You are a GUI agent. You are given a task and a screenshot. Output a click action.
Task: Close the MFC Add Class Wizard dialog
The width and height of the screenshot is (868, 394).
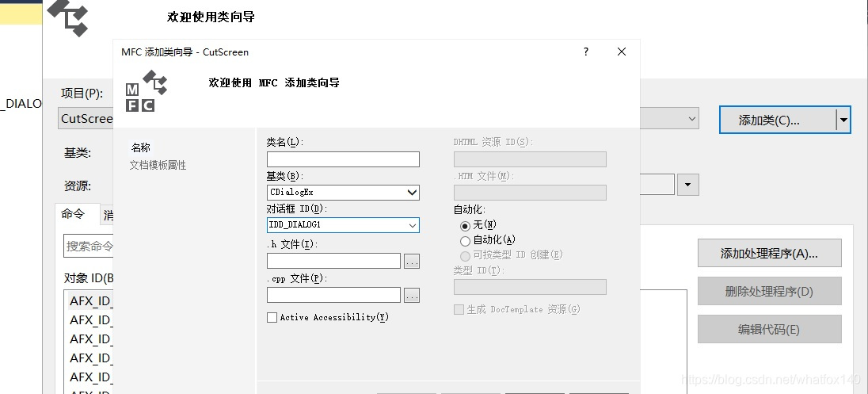click(622, 52)
